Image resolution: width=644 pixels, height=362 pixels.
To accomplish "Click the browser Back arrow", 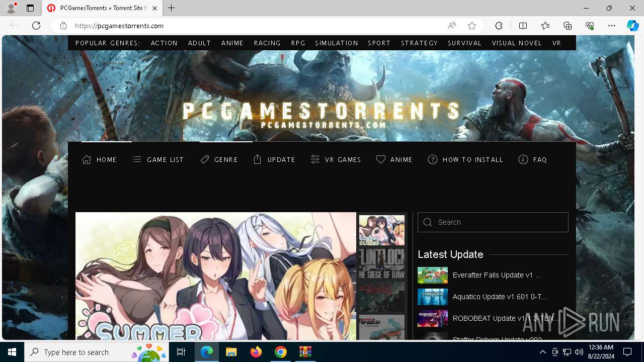I will [14, 26].
